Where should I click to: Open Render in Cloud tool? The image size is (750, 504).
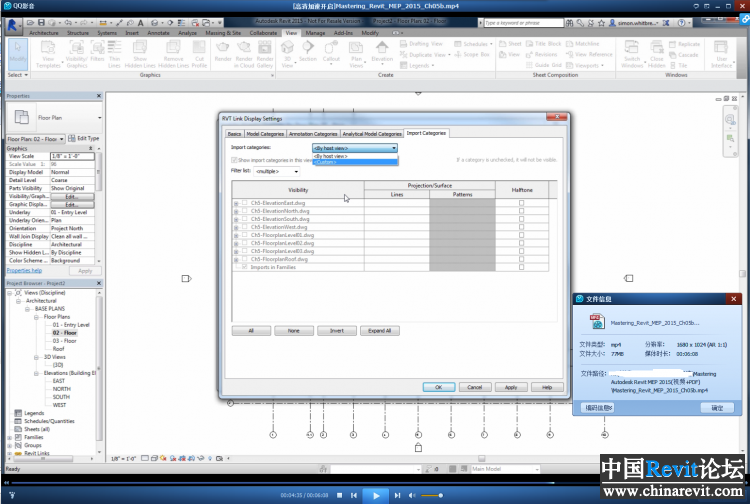coord(244,54)
